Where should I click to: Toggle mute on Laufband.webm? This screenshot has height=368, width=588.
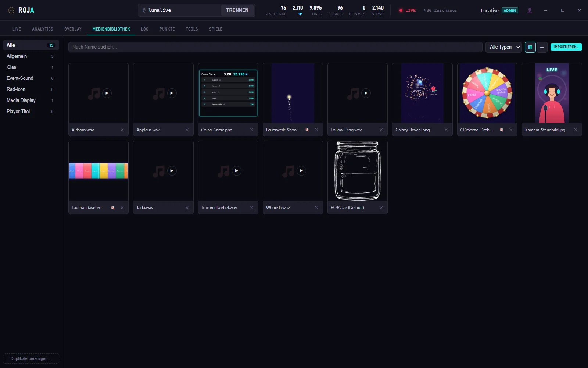click(x=113, y=208)
